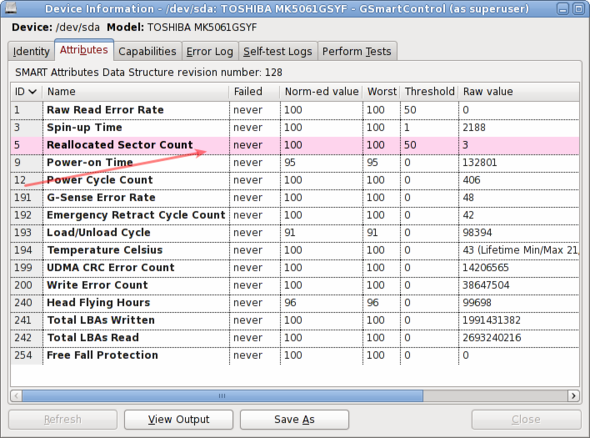Select the Temperature Celsius row
Screen dimensions: 590x438
pyautogui.click(x=295, y=250)
